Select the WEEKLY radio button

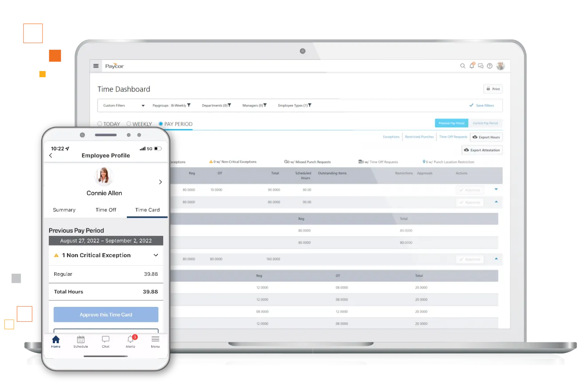click(129, 124)
